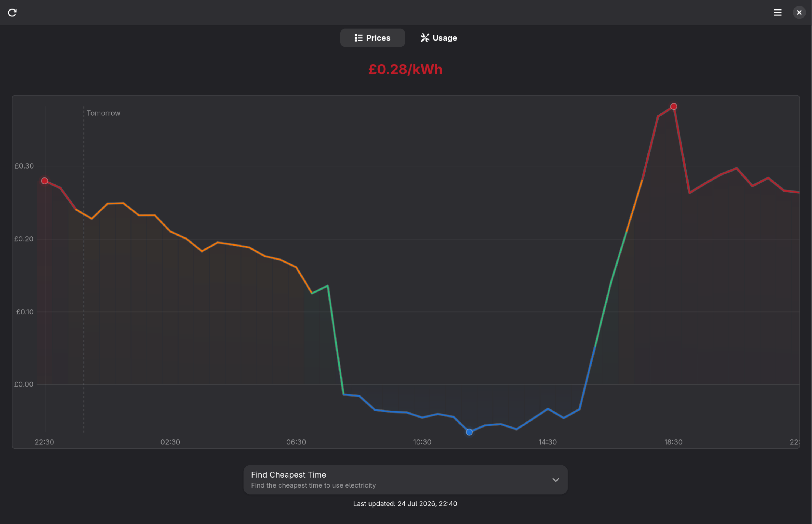The width and height of the screenshot is (812, 524).
Task: Click the refresh icon at top left
Action: click(x=12, y=13)
